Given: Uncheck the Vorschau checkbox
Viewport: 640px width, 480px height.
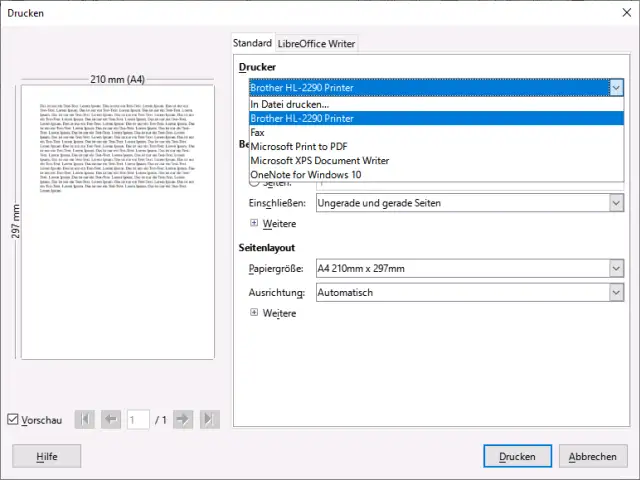Looking at the screenshot, I should click(x=13, y=420).
